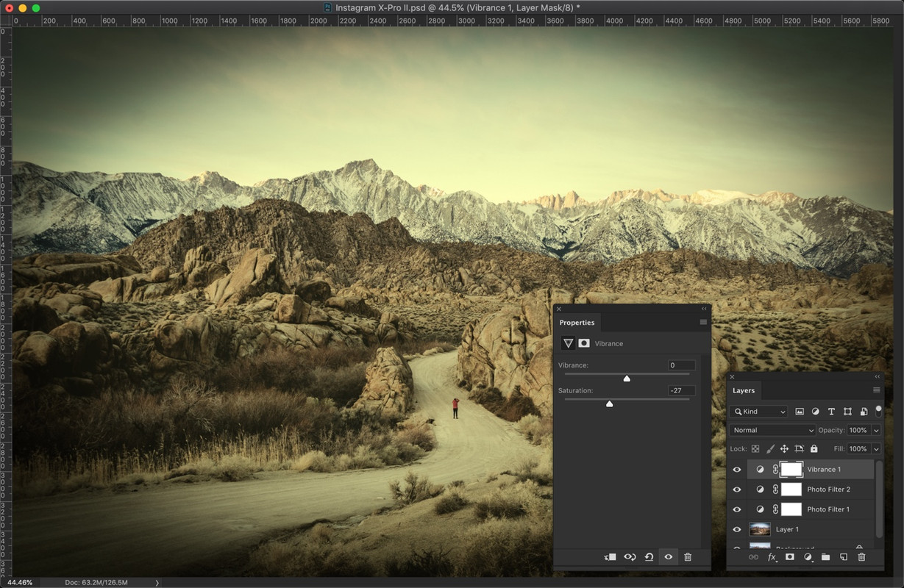Image resolution: width=904 pixels, height=588 pixels.
Task: Create a new group folder icon
Action: tap(825, 557)
